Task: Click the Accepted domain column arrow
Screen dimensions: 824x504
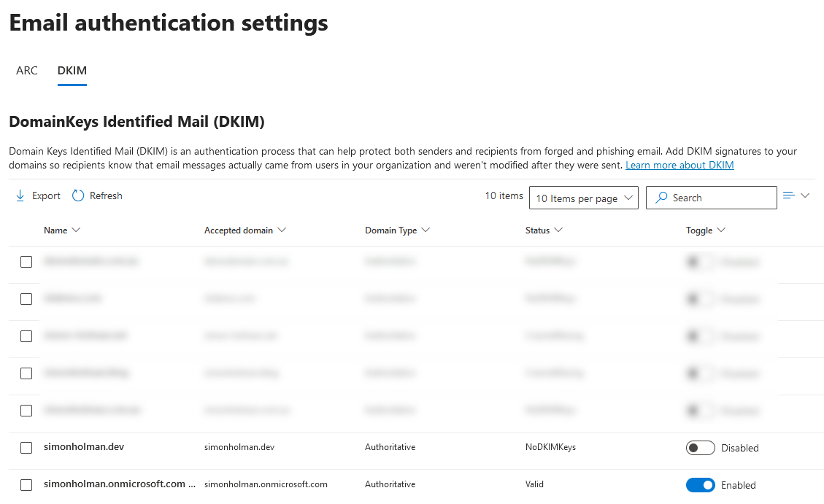Action: pyautogui.click(x=283, y=230)
